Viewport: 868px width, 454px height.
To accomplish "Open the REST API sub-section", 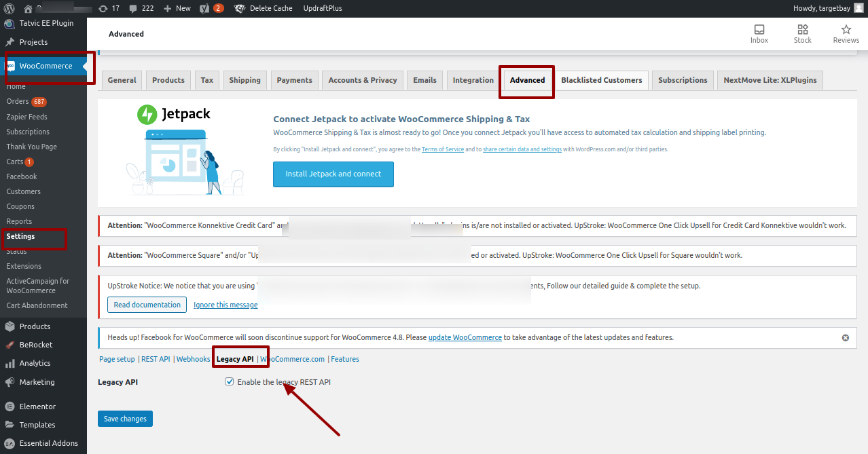I will 156,359.
